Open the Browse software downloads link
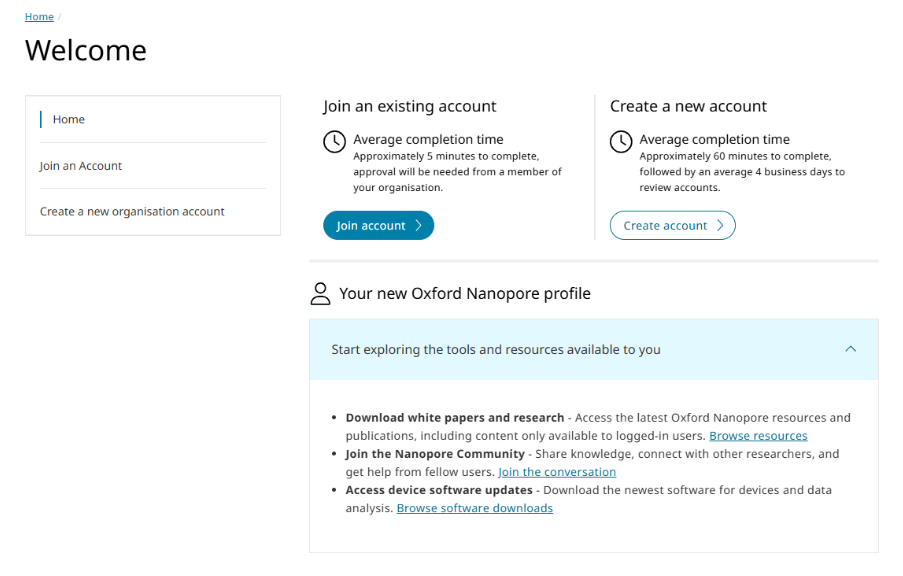Viewport: 903px width, 576px height. pos(474,508)
